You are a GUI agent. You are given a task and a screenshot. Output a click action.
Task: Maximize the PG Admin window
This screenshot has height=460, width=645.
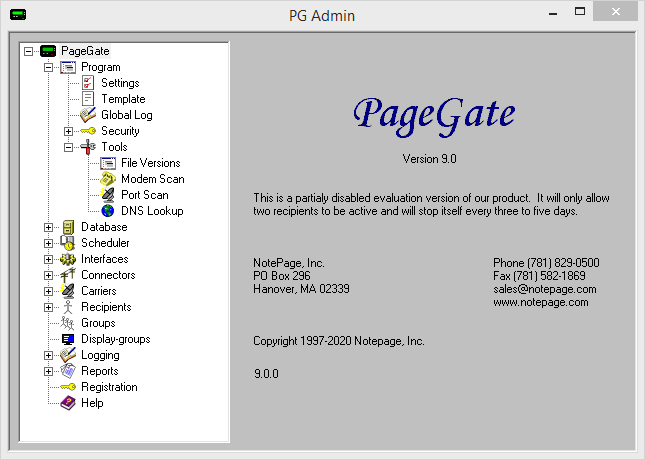click(x=580, y=12)
